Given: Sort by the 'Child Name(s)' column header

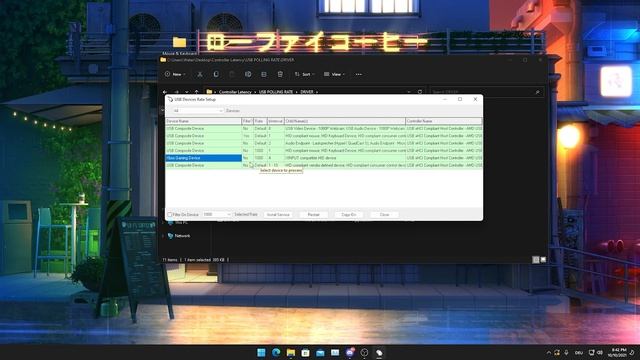Looking at the screenshot, I should click(345, 121).
